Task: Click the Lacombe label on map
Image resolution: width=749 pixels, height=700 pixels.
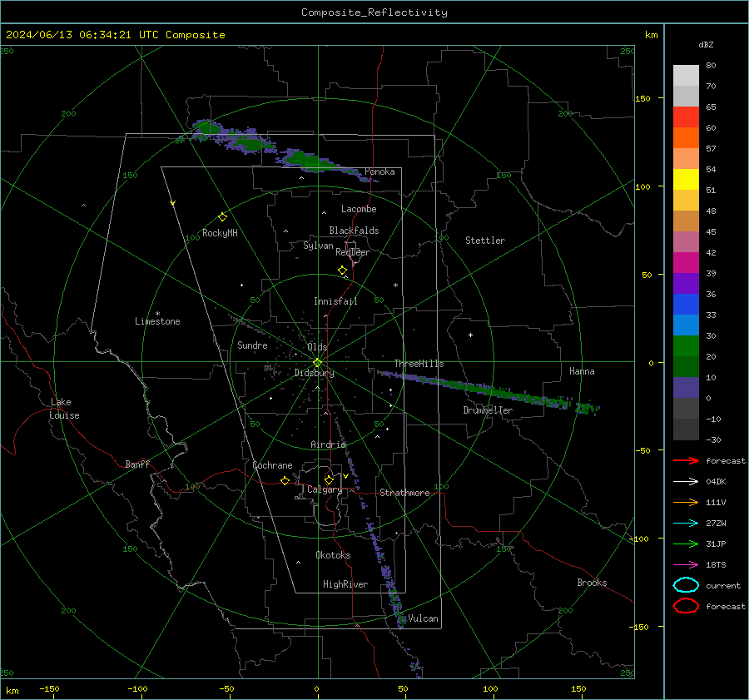Action: point(359,209)
